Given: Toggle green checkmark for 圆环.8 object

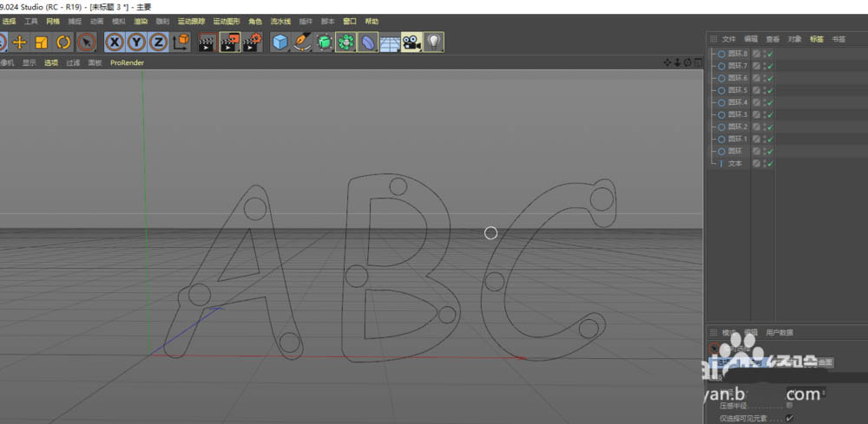Looking at the screenshot, I should [x=769, y=54].
